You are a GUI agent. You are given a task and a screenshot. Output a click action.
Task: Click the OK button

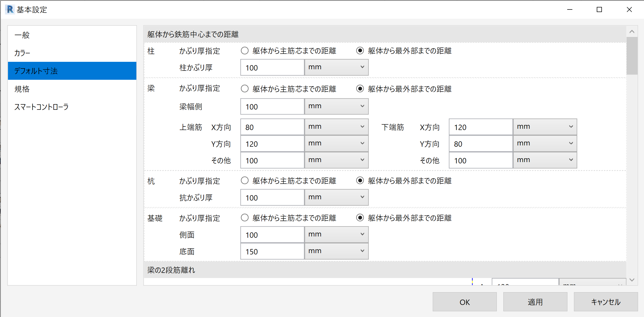point(465,302)
